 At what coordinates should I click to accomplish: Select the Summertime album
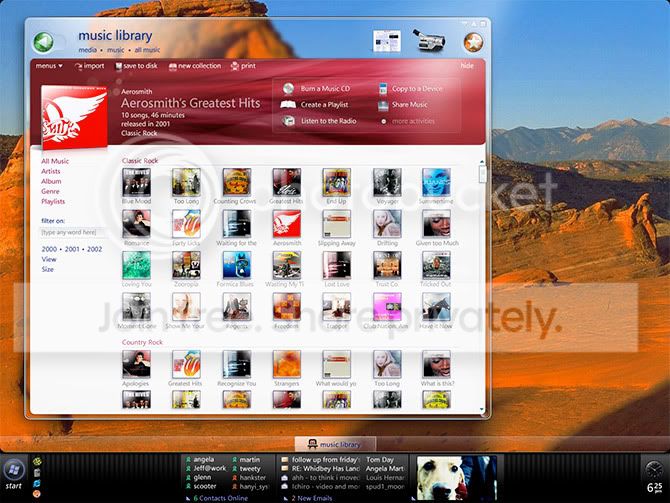click(x=436, y=186)
